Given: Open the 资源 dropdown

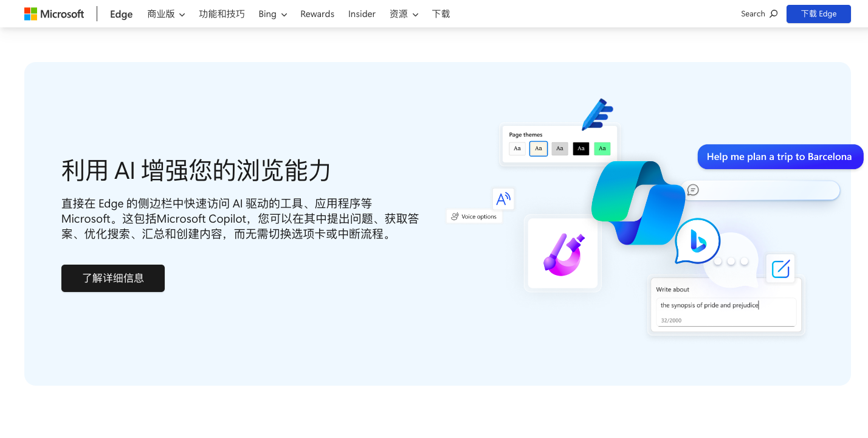Looking at the screenshot, I should tap(404, 13).
